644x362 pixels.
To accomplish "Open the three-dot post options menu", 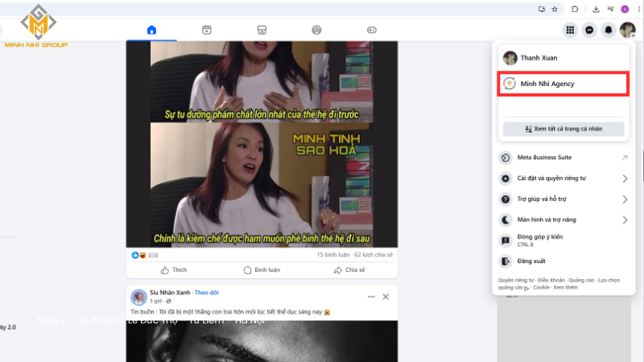I will (x=371, y=297).
